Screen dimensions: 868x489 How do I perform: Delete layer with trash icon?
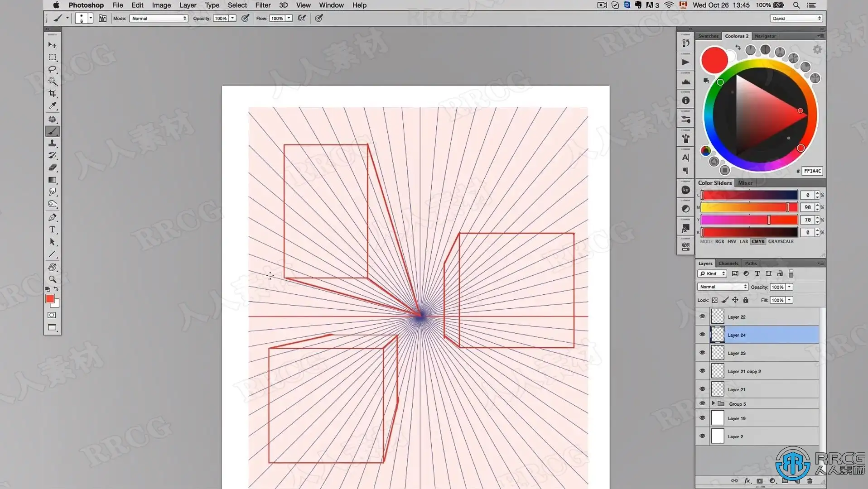(810, 481)
